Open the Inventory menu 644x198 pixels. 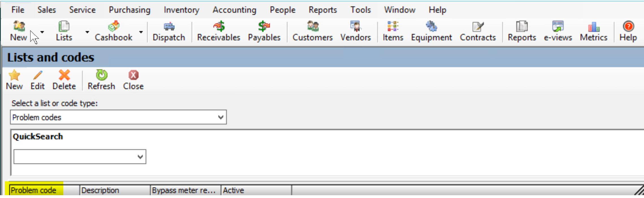(x=181, y=10)
